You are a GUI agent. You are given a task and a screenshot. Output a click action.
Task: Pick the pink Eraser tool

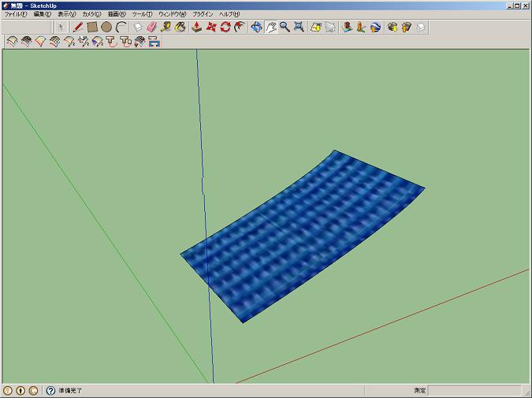point(152,27)
